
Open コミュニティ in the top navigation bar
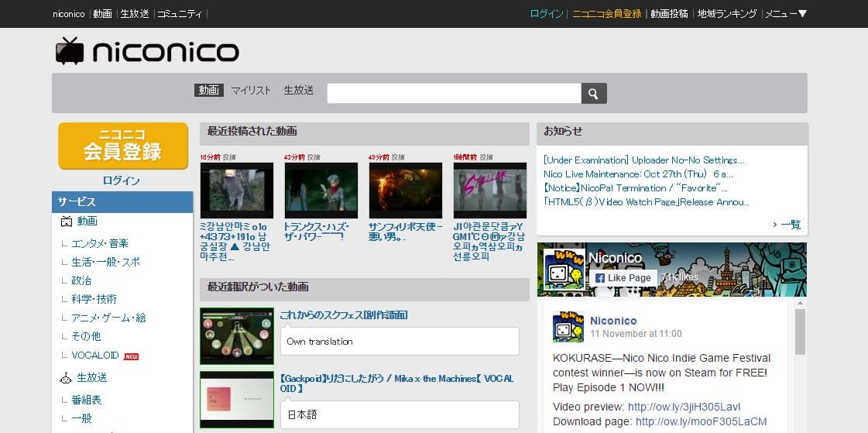(x=180, y=14)
